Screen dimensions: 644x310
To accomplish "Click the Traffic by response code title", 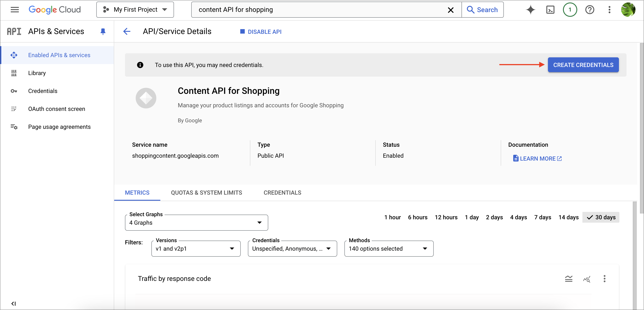I will 174,278.
